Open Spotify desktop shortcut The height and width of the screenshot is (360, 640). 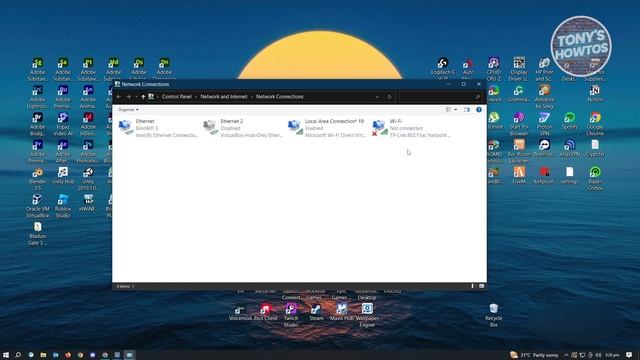(570, 121)
